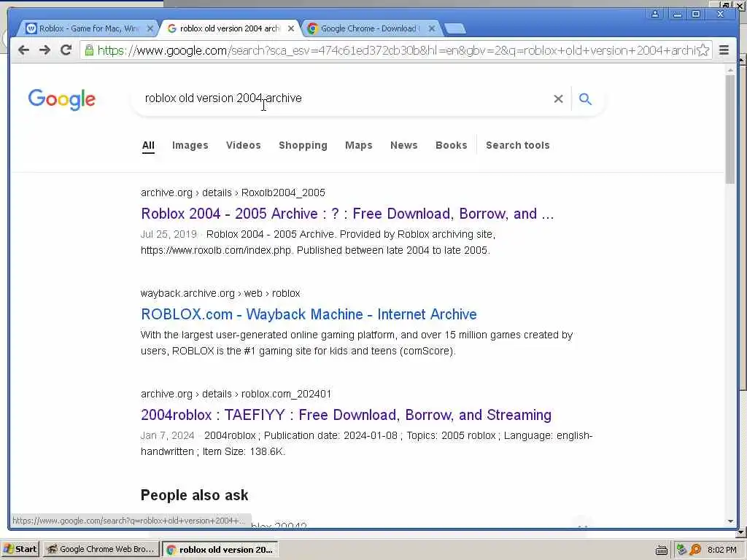Click the keyboard tray icon

661,550
